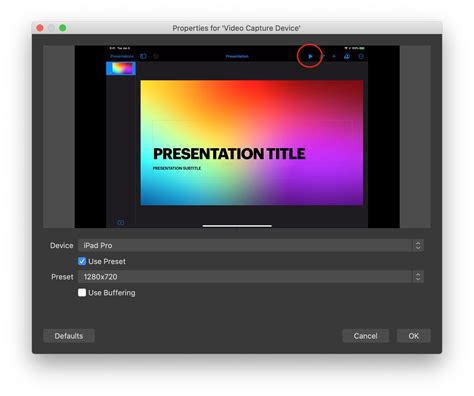Click the Preset dropdown stepper arrows

(x=418, y=277)
